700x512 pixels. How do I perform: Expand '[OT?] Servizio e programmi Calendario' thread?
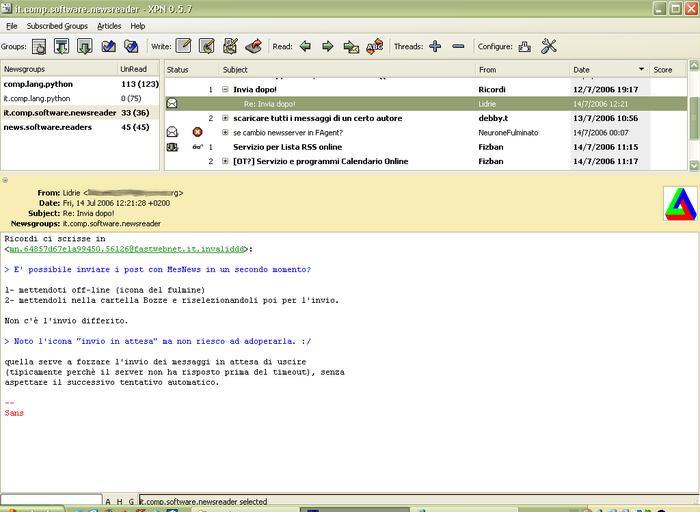pos(225,161)
